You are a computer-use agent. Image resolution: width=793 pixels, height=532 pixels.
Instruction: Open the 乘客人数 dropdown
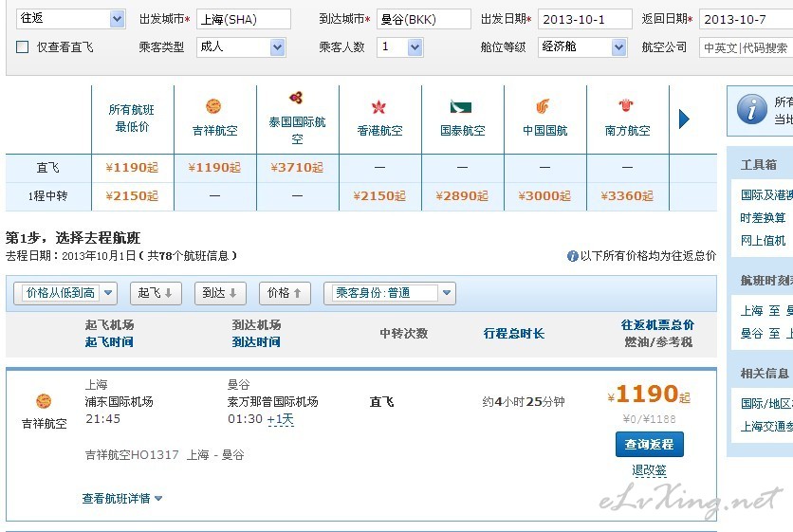pos(415,47)
